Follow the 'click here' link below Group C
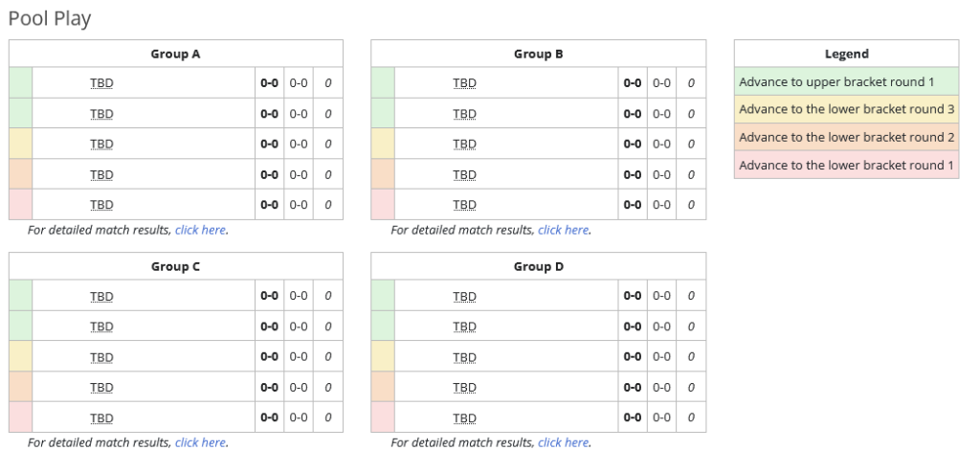This screenshot has height=473, width=980. pos(201,442)
